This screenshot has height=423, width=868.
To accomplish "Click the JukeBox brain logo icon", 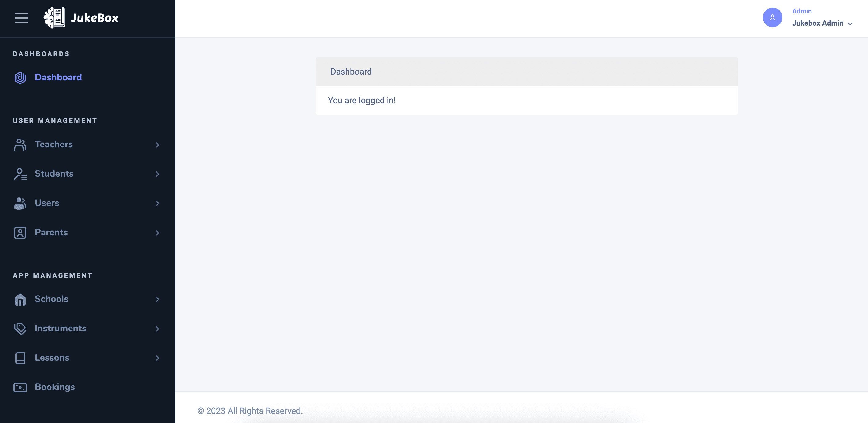I will coord(55,18).
